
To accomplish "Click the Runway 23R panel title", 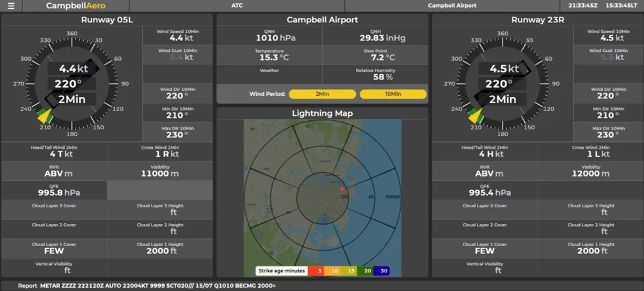I will tap(538, 20).
